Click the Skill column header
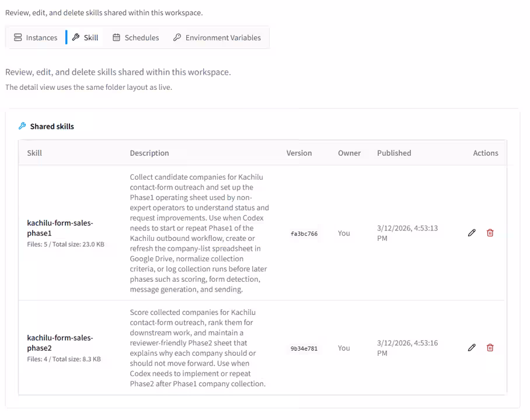Image resolution: width=530 pixels, height=420 pixels. click(x=34, y=153)
